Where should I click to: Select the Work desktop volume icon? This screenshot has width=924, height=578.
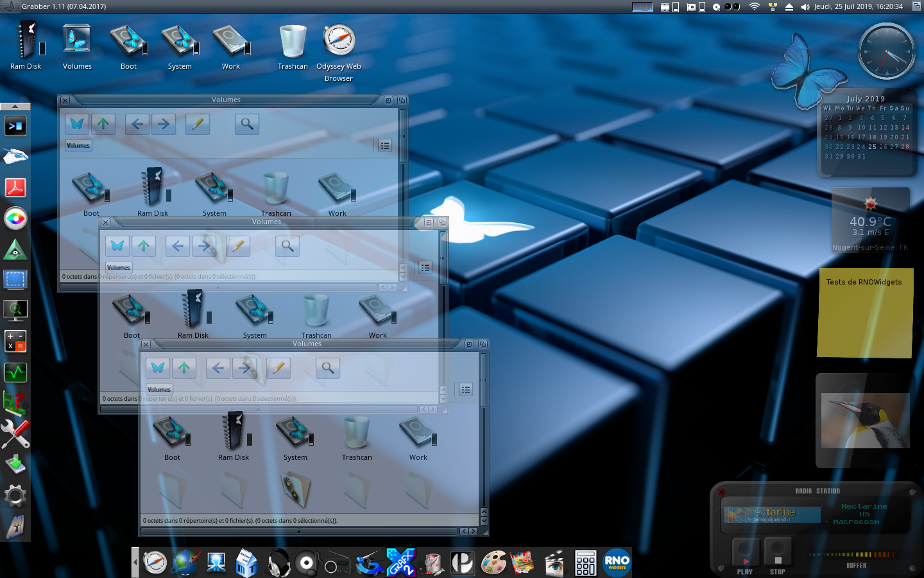click(231, 40)
